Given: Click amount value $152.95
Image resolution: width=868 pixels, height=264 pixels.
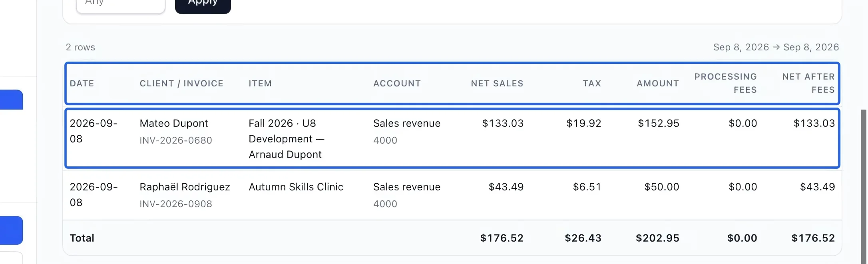Looking at the screenshot, I should [659, 123].
